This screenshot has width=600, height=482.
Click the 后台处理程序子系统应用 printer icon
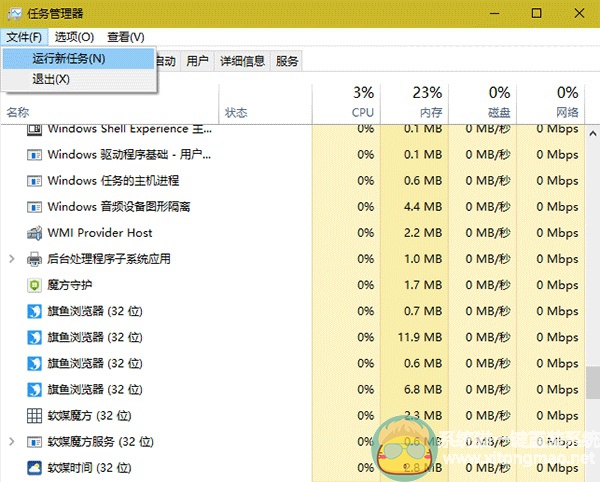34,259
